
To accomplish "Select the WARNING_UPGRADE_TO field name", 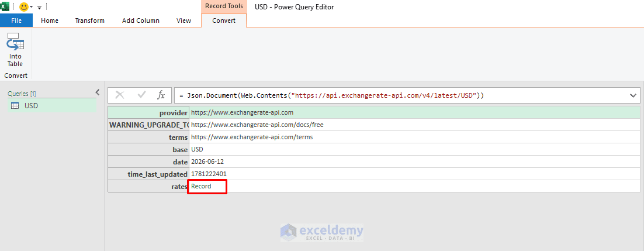I will point(148,125).
